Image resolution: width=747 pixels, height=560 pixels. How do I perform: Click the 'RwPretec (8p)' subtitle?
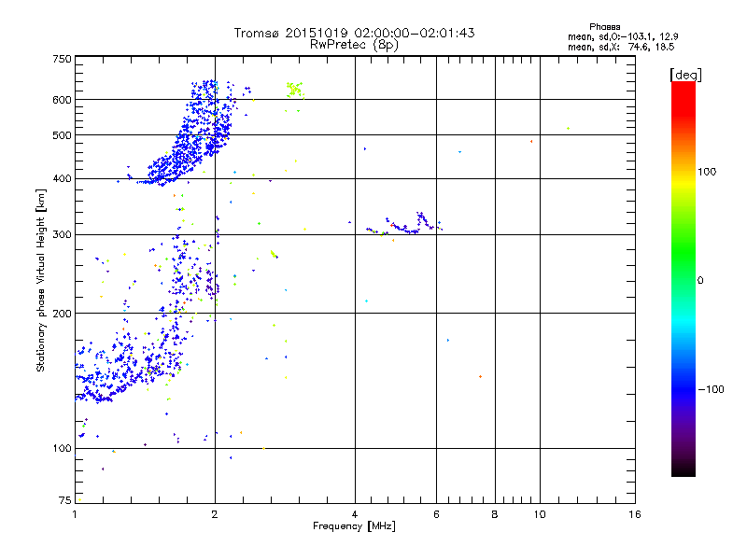354,45
